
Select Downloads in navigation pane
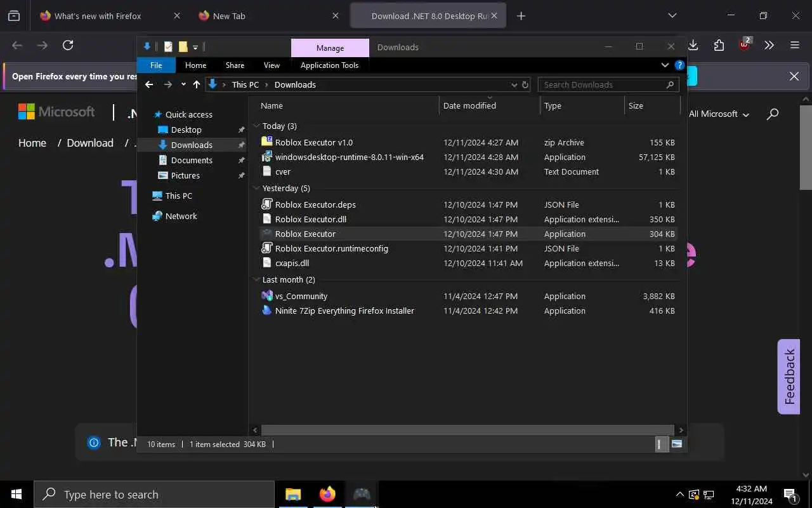tap(192, 145)
